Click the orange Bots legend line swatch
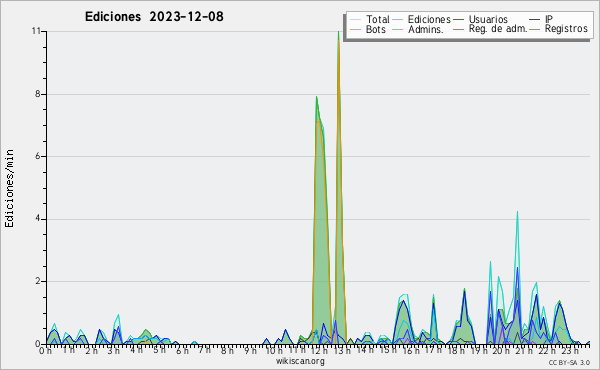The width and height of the screenshot is (600, 370). pyautogui.click(x=355, y=29)
